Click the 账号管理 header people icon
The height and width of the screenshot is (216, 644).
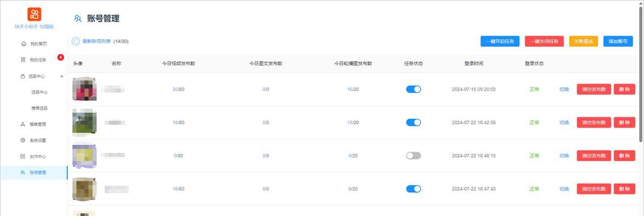[78, 18]
